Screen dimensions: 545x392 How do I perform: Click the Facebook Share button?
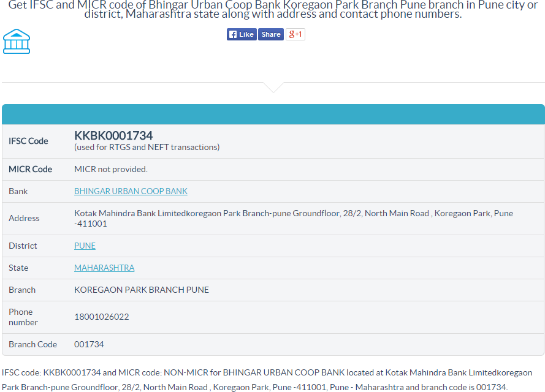(x=271, y=34)
